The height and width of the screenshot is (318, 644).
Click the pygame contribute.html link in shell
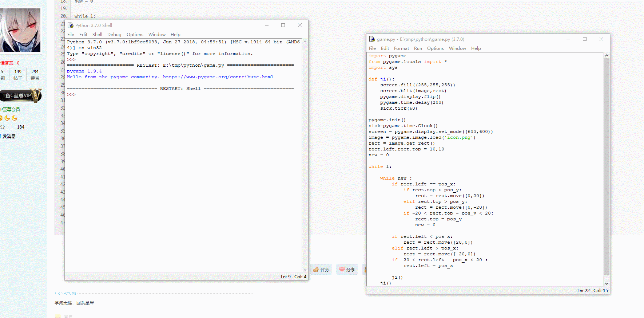(x=218, y=77)
